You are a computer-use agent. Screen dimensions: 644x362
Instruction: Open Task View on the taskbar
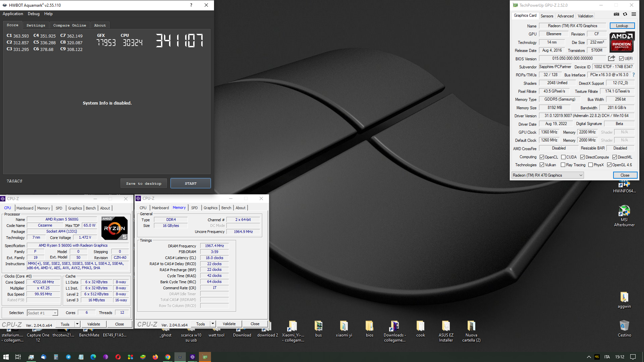click(x=18, y=357)
